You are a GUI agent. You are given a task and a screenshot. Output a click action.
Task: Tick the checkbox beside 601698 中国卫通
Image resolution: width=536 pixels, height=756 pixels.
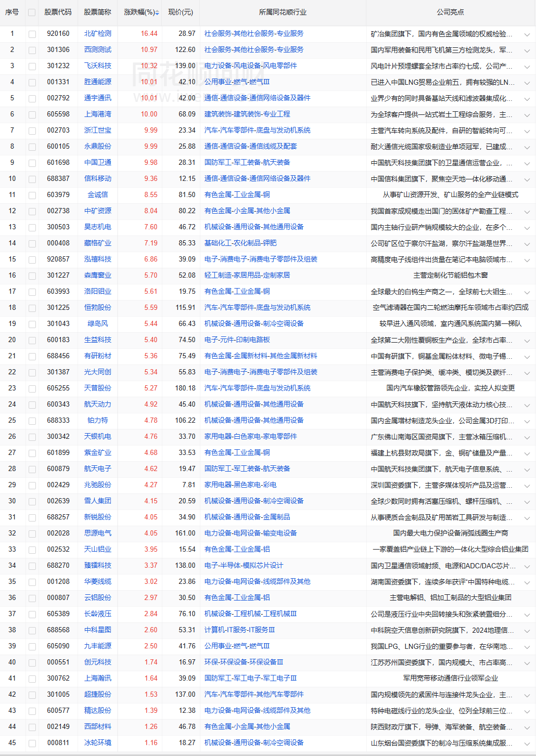pyautogui.click(x=32, y=163)
